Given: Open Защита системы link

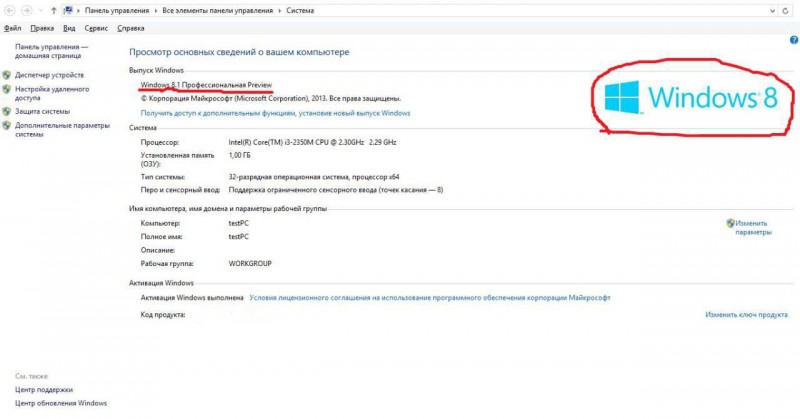Looking at the screenshot, I should click(x=42, y=111).
